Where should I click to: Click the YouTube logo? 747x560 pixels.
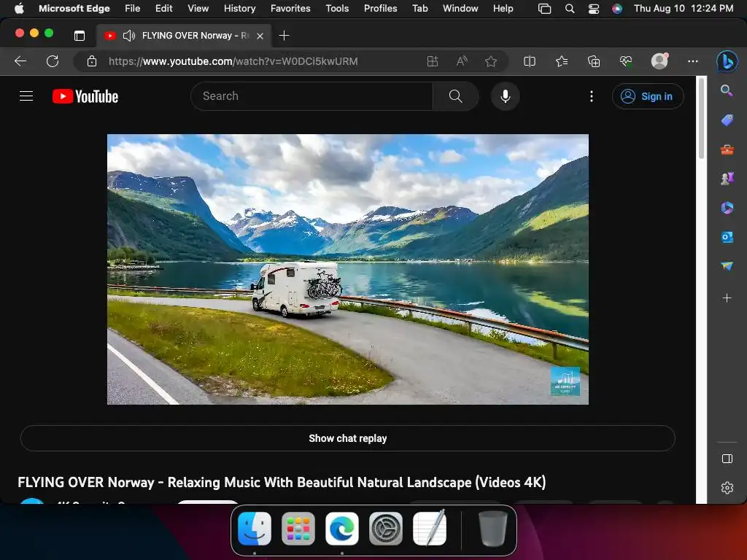(85, 96)
